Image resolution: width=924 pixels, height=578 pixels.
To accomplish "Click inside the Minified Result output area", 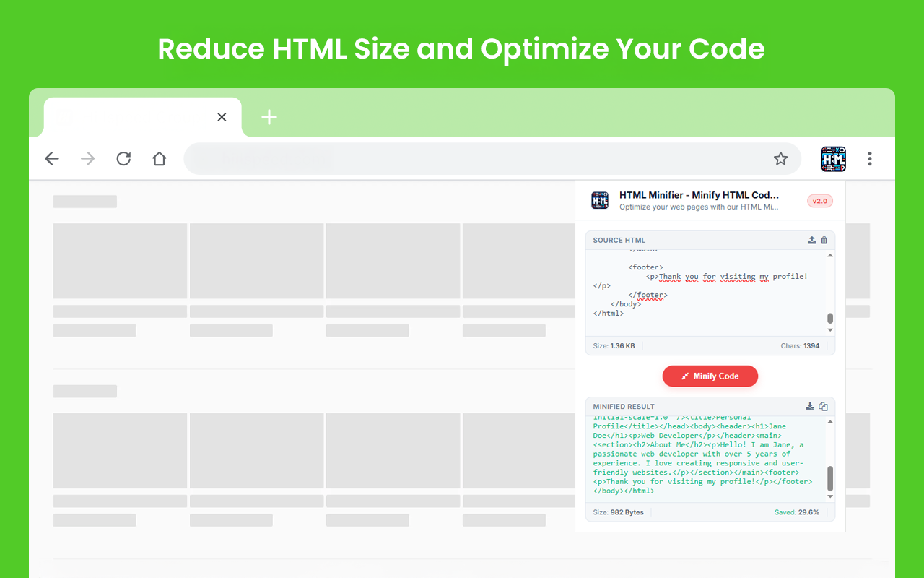I will click(705, 459).
